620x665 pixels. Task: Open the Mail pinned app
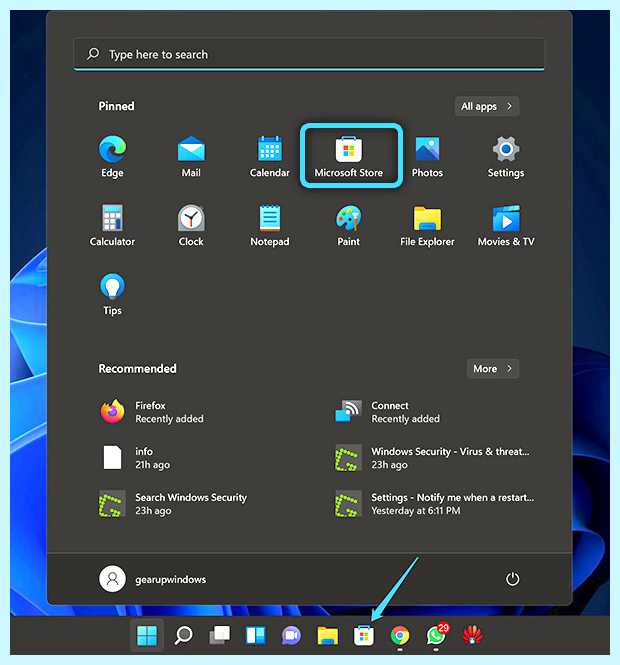point(191,156)
